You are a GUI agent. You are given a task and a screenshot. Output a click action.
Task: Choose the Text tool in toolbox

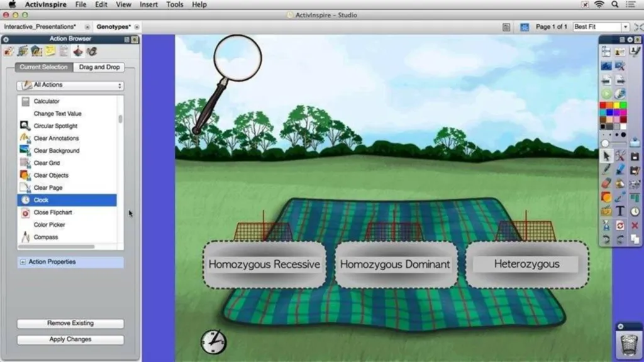click(x=620, y=211)
